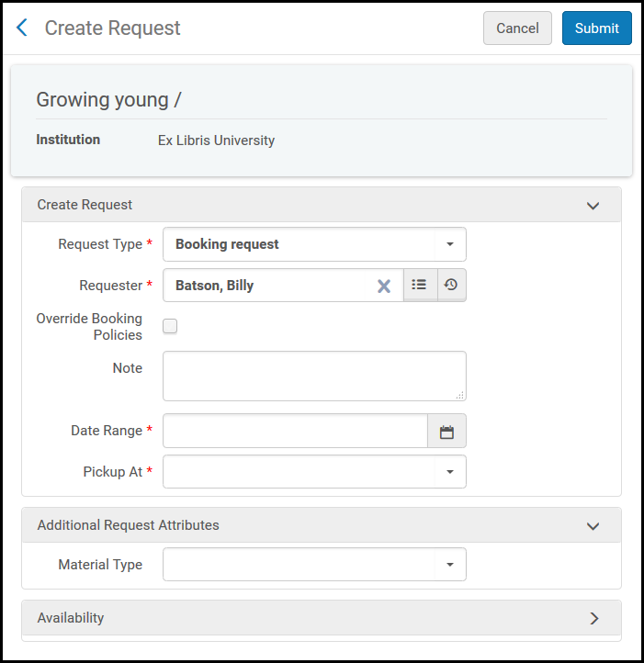Cancel the request creation
644x663 pixels.
point(517,28)
